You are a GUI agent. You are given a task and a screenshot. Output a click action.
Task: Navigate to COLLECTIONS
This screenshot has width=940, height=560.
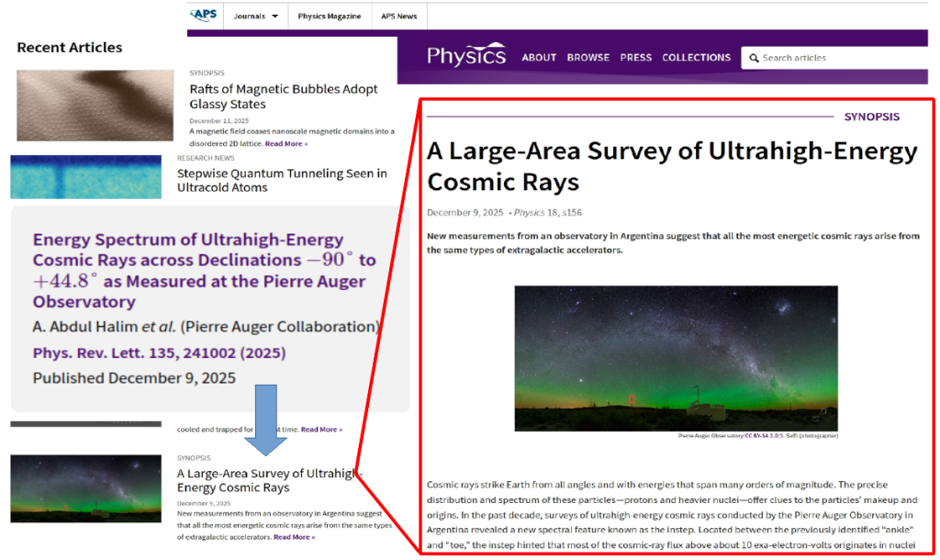click(x=696, y=58)
